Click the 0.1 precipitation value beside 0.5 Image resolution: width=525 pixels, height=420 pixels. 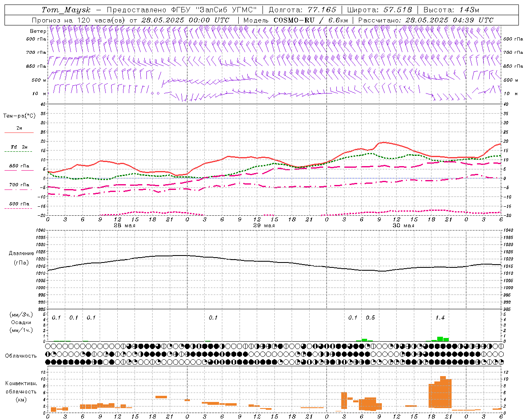(x=353, y=317)
